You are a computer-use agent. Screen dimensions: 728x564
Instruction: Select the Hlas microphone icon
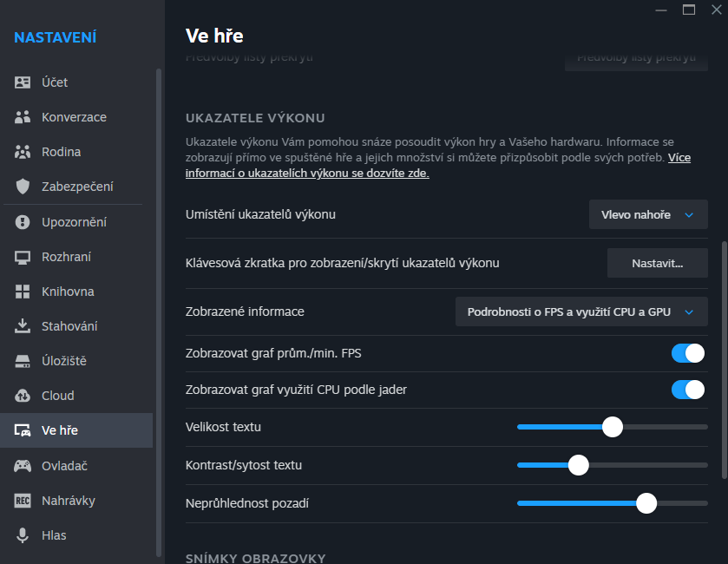point(23,535)
